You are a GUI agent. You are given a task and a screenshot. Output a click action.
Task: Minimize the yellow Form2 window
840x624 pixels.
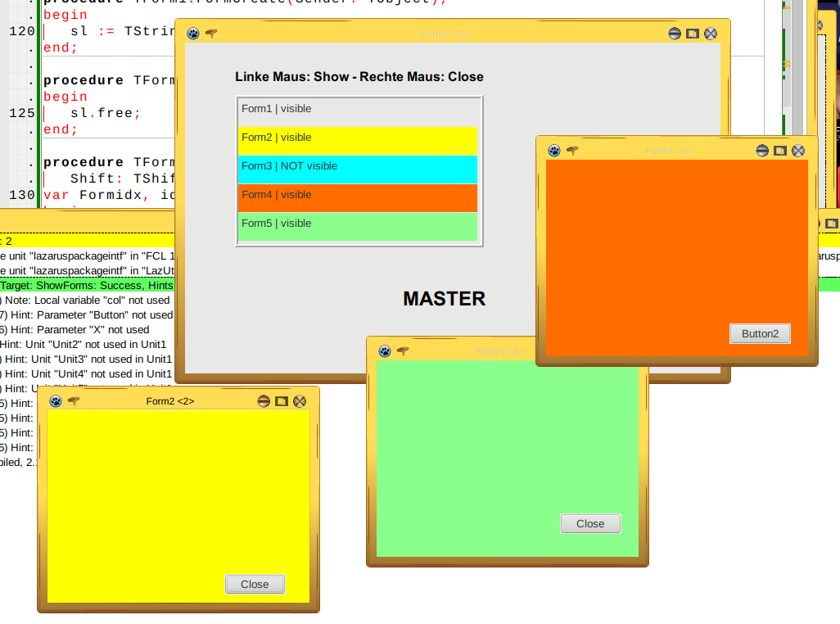[x=264, y=401]
